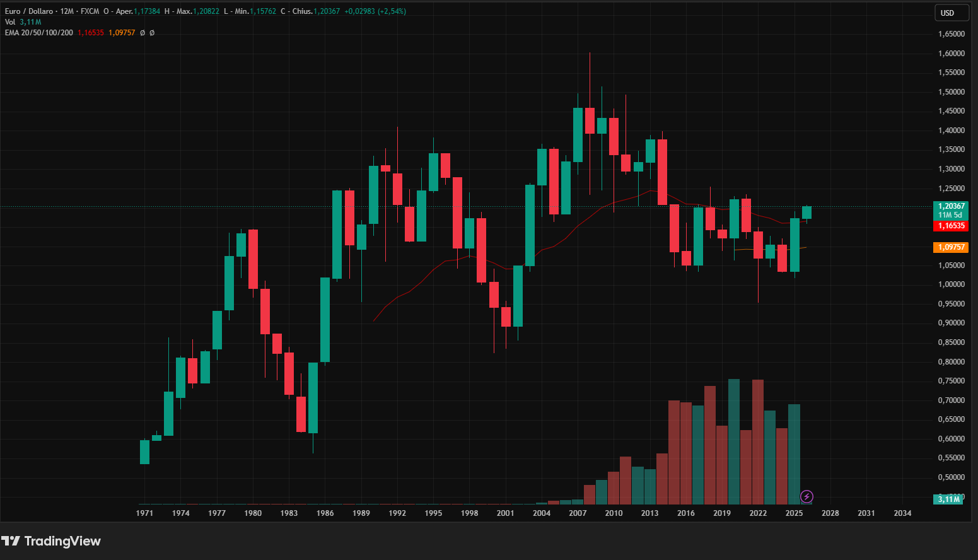
Task: Click the 1986 label on the time axis
Action: click(x=325, y=513)
